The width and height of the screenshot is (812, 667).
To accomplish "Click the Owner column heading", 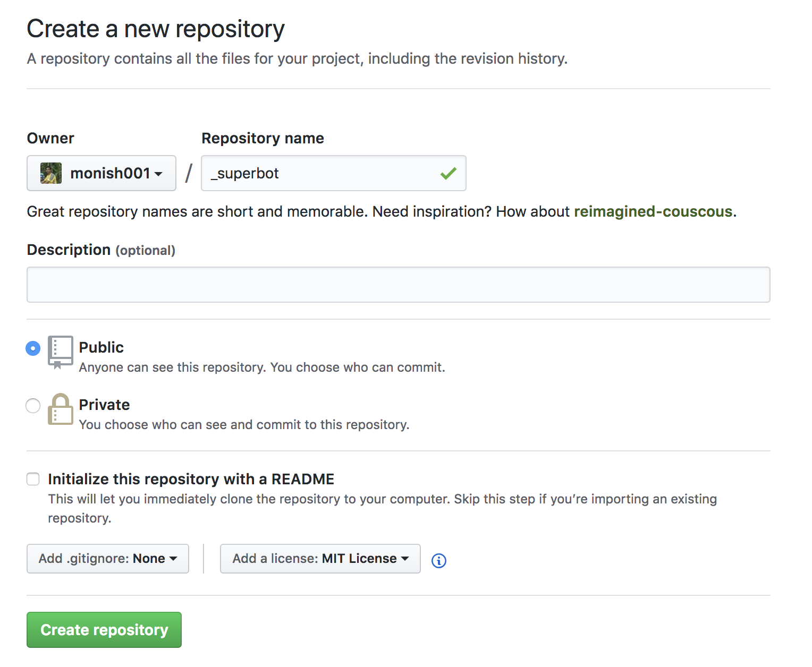I will click(x=50, y=138).
